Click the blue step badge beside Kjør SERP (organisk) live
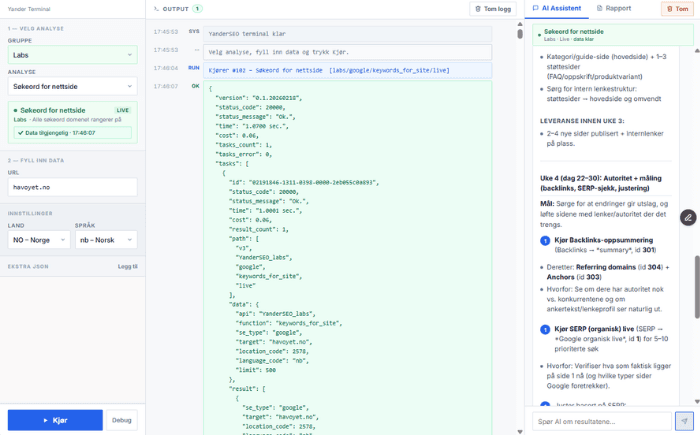The width and height of the screenshot is (700, 435). (545, 330)
